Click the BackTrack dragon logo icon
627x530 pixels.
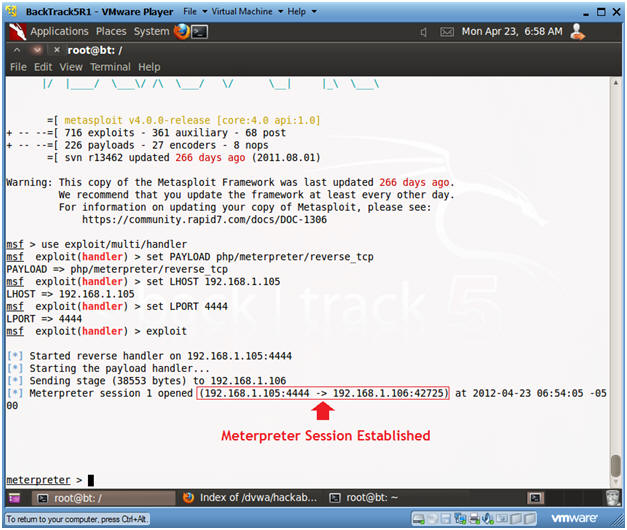[x=18, y=32]
